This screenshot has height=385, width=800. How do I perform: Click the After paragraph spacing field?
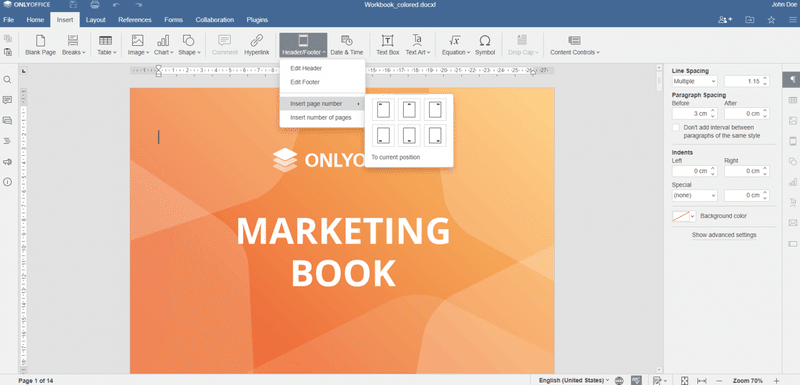point(747,113)
